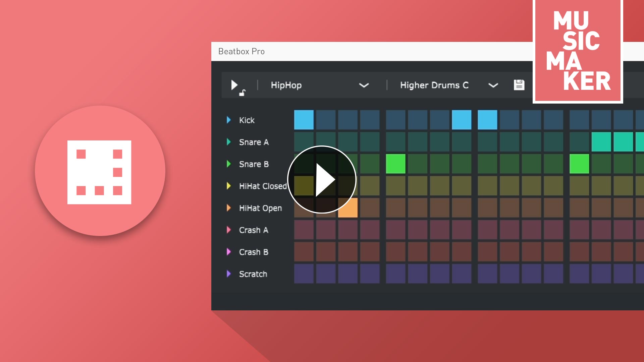Screen dimensions: 644x362
Task: Select the Kick track label
Action: (247, 120)
